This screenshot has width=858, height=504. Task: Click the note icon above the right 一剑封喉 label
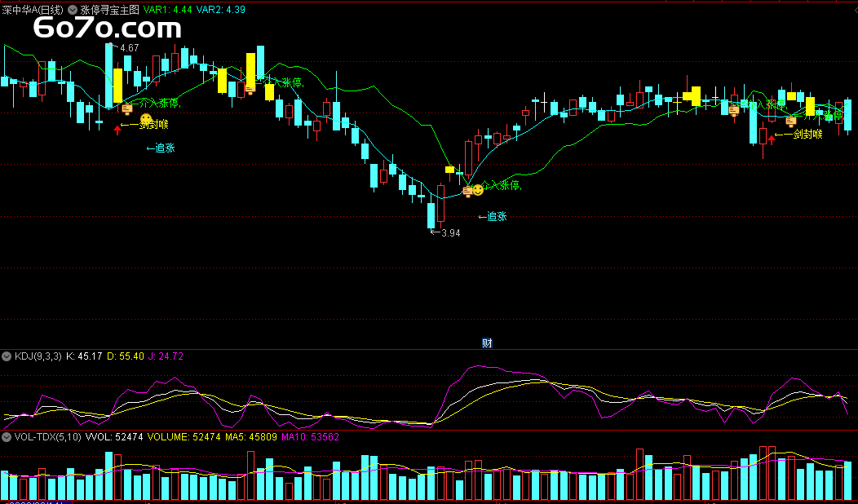click(x=790, y=121)
